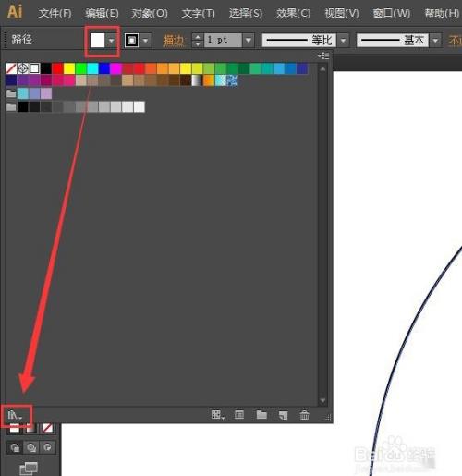Click the Color button in toolbox
This screenshot has width=462, height=476.
[15, 428]
